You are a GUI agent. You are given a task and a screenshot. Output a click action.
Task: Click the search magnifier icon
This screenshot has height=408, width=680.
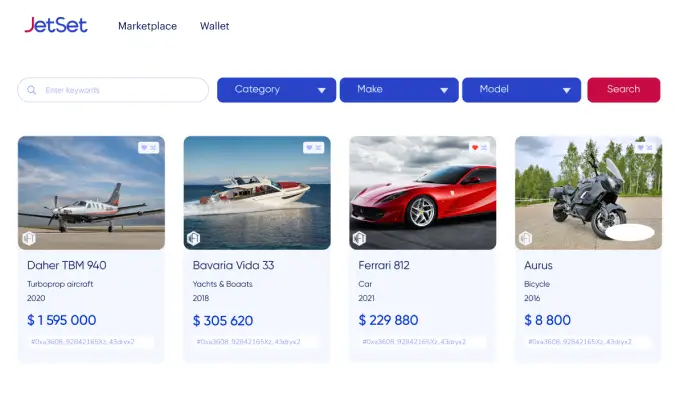(32, 90)
